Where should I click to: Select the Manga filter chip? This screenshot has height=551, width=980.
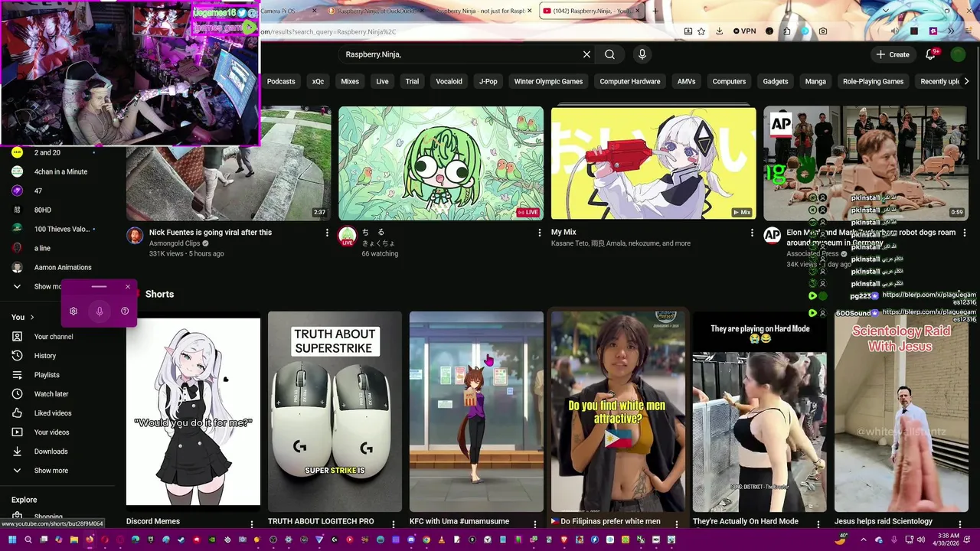coord(815,81)
